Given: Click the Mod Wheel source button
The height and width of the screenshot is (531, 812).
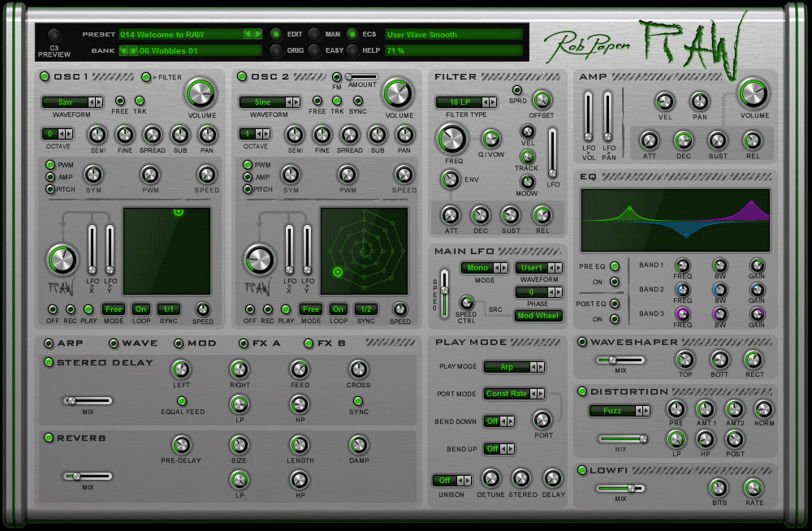Looking at the screenshot, I should (x=538, y=316).
